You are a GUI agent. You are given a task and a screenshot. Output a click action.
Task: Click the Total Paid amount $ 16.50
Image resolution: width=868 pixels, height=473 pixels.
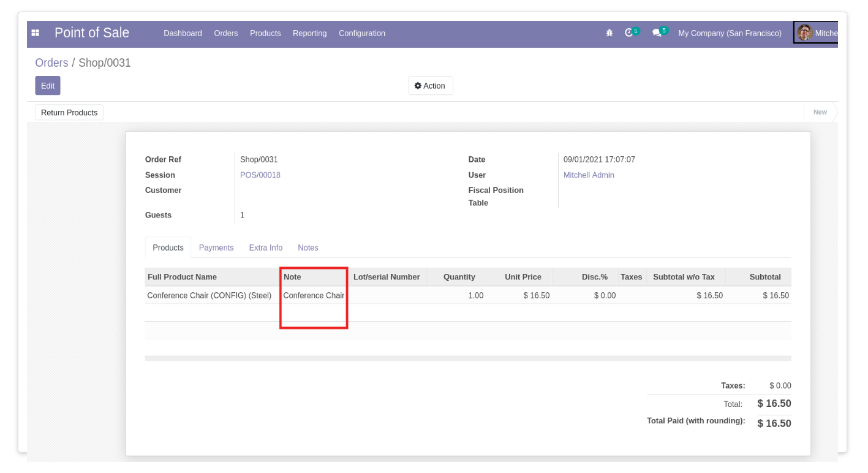774,423
